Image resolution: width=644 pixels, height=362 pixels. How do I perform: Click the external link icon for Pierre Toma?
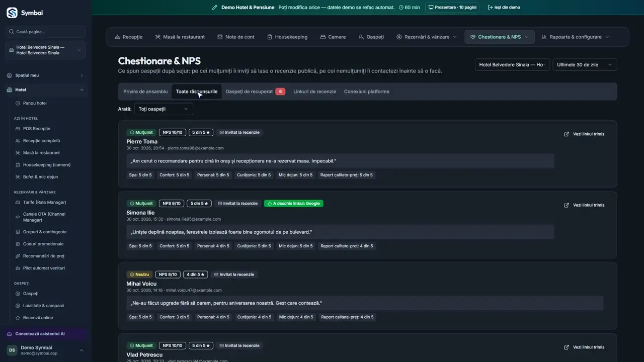click(x=567, y=134)
